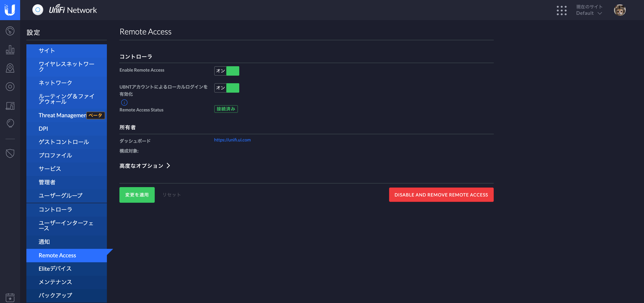
Task: Click DISABLE AND REMOVE REMOTE ACCESS button
Action: tap(441, 195)
